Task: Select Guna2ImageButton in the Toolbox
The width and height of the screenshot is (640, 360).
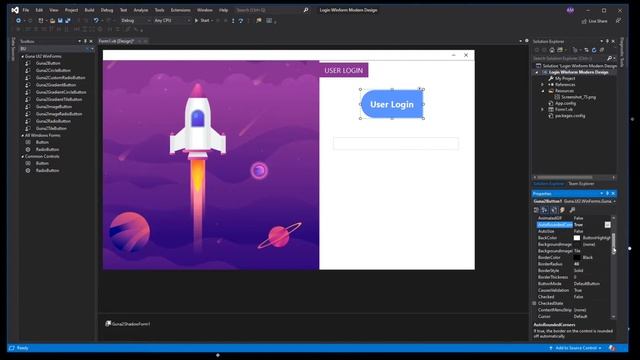Action: point(53,107)
